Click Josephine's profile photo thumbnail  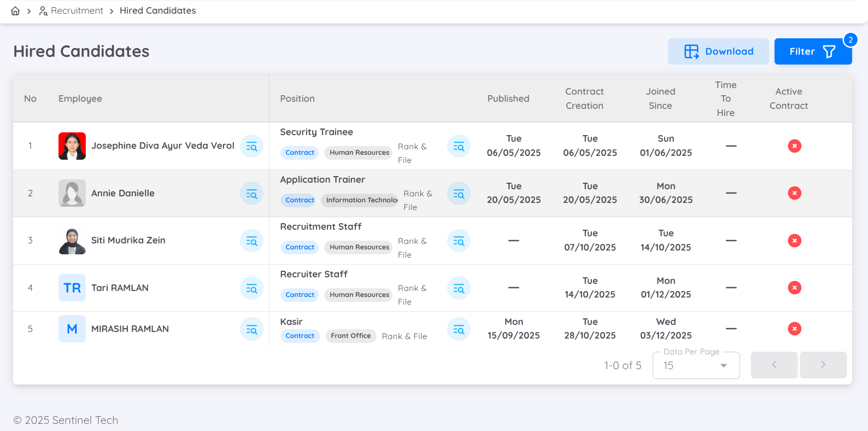[x=72, y=146]
